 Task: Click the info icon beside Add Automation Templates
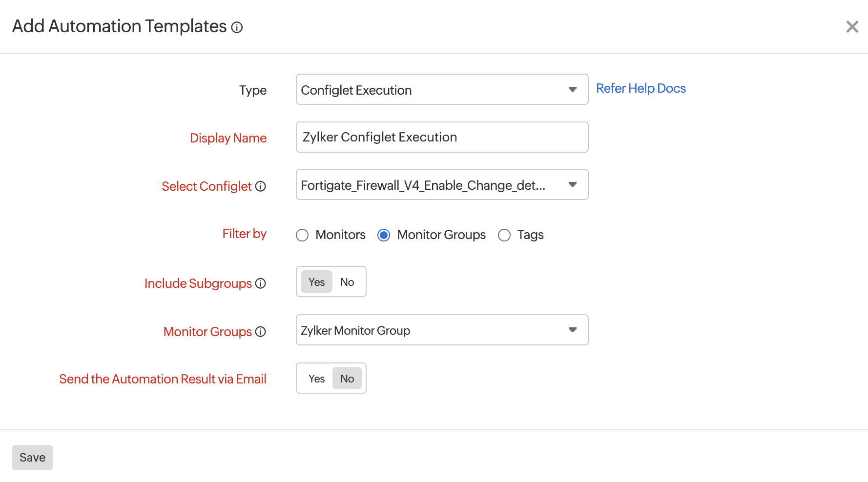[237, 27]
